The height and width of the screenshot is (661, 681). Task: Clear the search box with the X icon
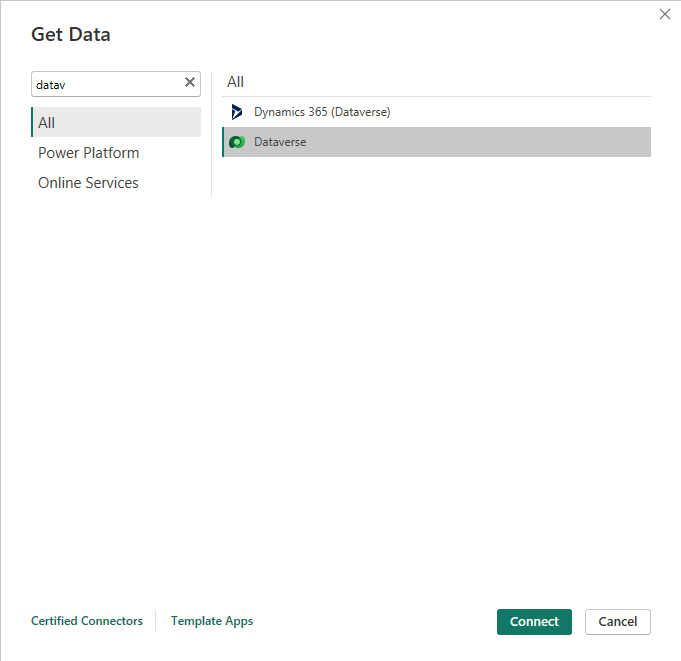pos(190,83)
